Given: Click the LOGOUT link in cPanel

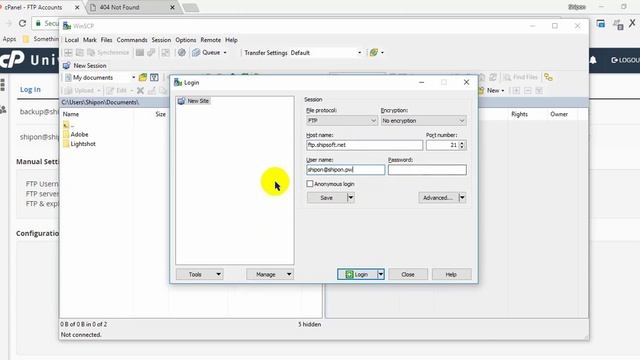Looking at the screenshot, I should [625, 60].
